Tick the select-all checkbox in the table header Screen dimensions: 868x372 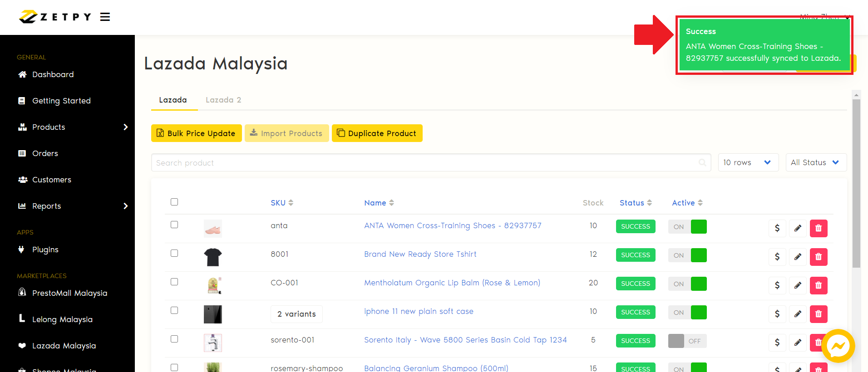tap(174, 202)
